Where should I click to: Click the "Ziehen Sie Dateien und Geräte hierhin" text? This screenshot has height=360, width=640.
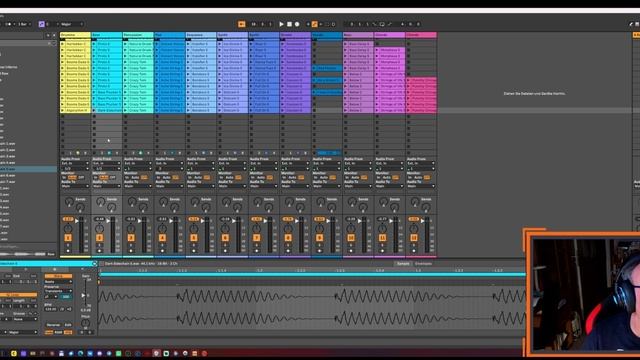point(534,93)
